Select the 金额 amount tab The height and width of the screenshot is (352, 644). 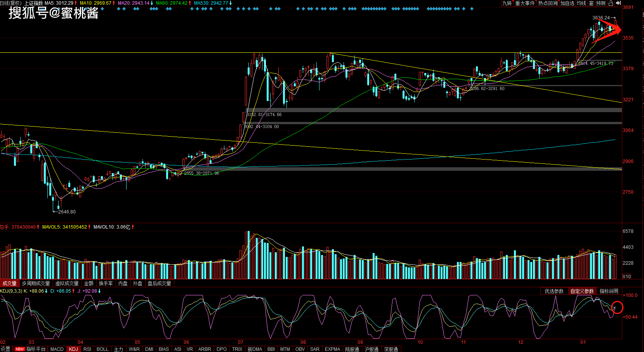point(89,283)
